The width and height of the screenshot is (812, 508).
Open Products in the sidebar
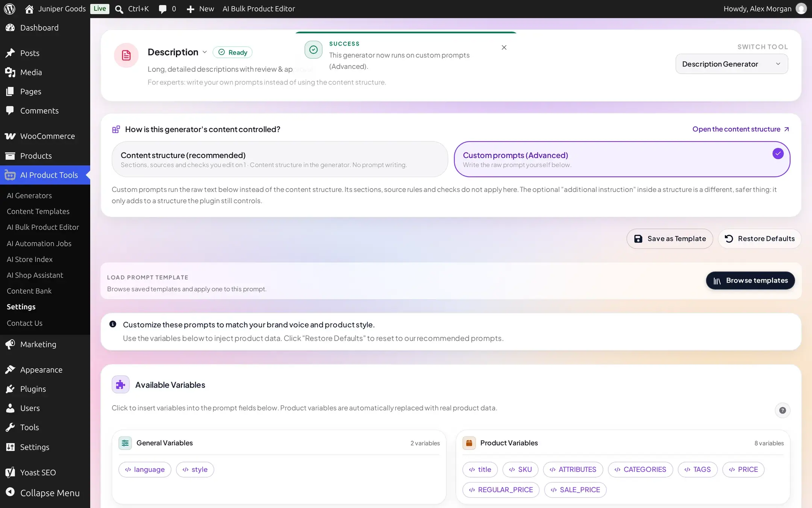click(45, 156)
